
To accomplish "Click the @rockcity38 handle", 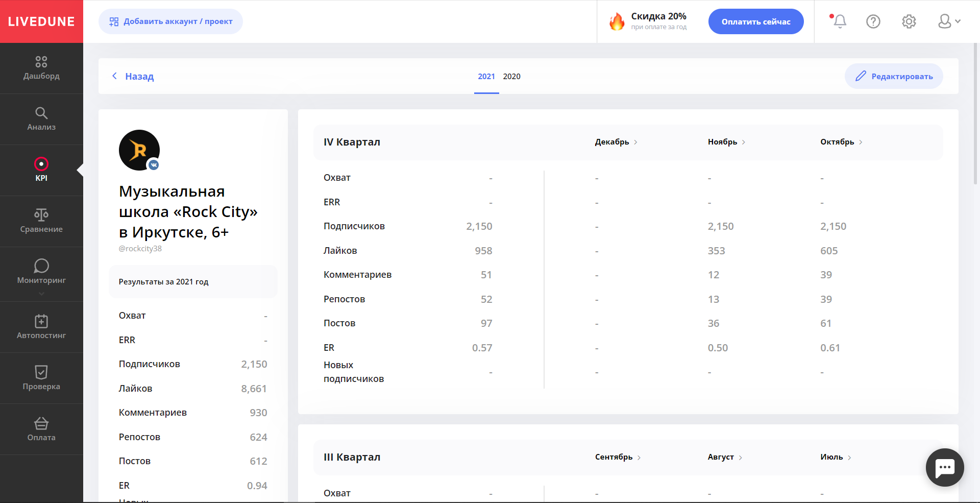I will coord(140,249).
